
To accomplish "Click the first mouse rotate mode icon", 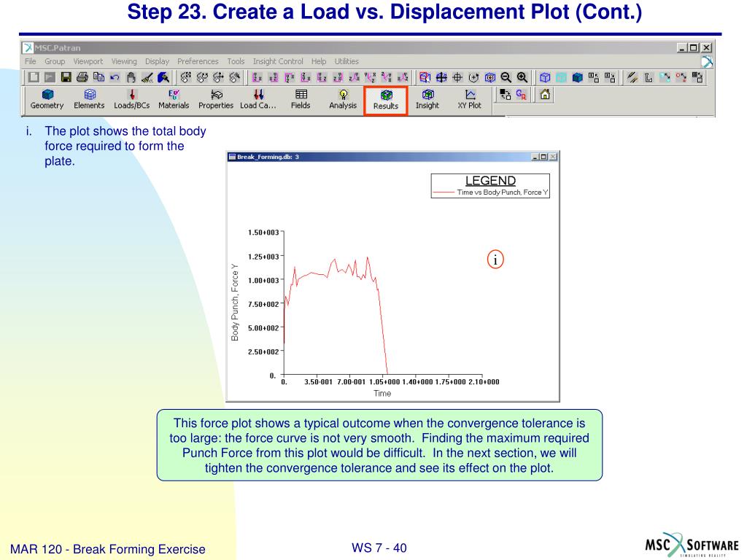I will [186, 77].
